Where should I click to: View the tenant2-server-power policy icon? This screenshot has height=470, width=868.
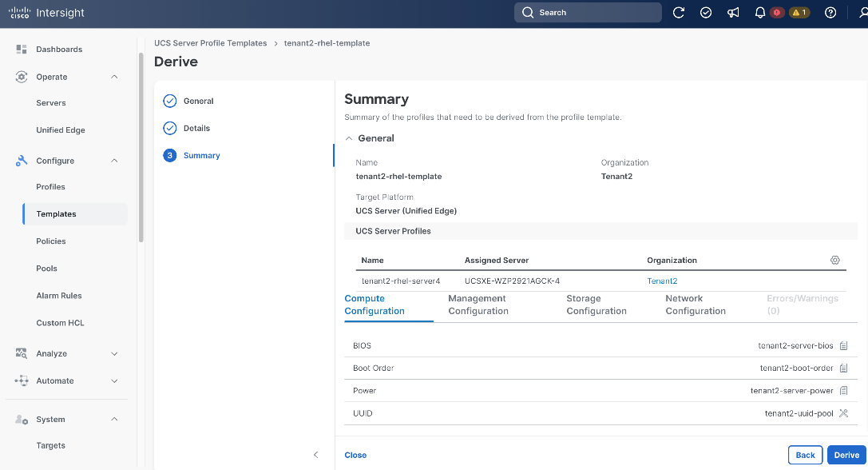pyautogui.click(x=843, y=391)
